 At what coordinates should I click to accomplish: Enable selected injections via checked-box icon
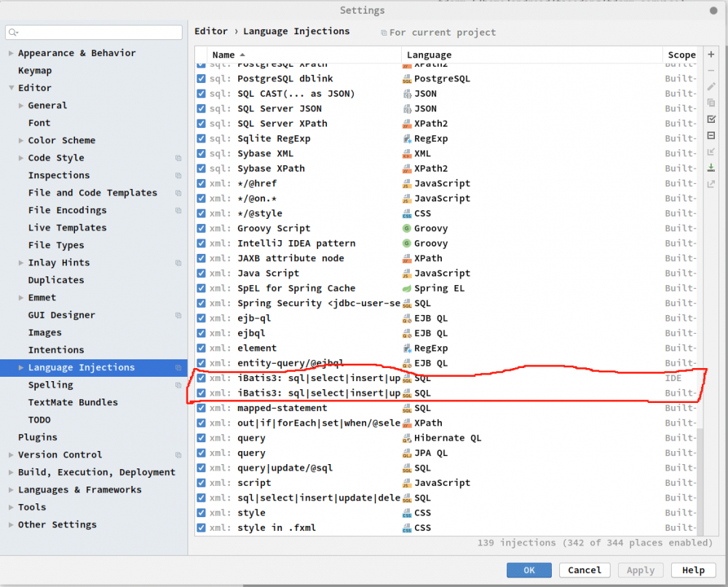(x=711, y=119)
